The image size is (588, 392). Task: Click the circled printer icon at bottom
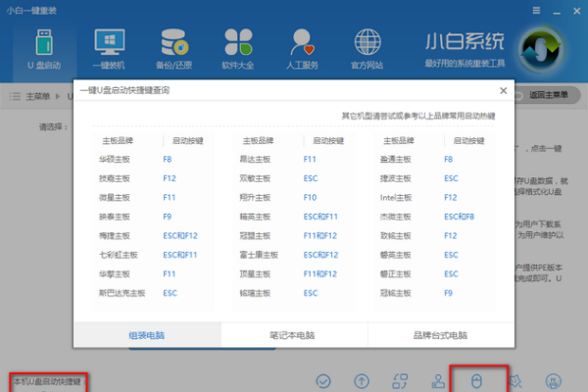coord(554,381)
